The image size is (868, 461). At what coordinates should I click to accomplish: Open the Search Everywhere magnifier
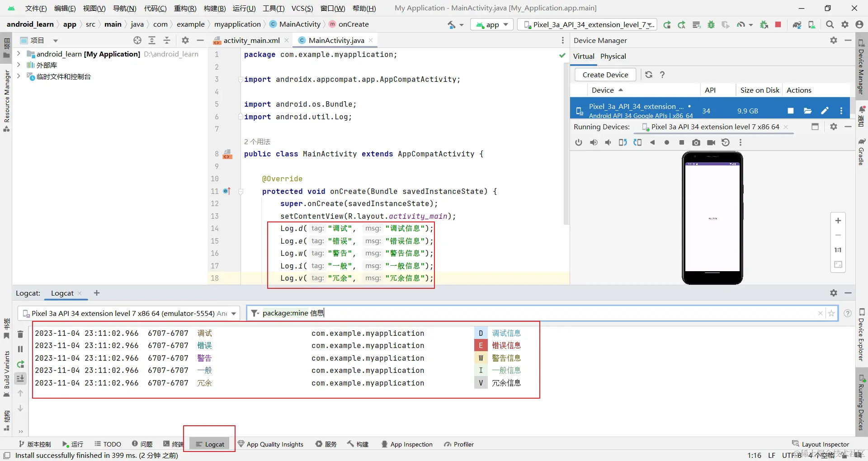pos(830,24)
